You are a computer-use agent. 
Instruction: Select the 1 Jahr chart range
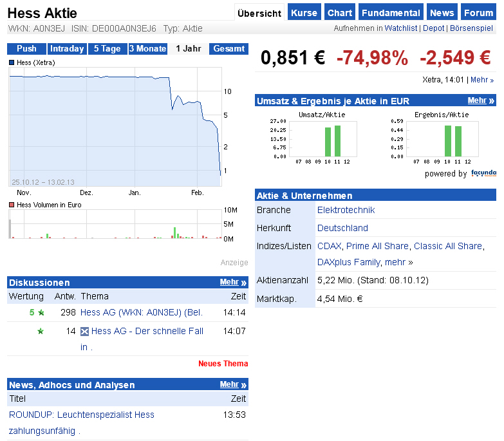pyautogui.click(x=189, y=48)
